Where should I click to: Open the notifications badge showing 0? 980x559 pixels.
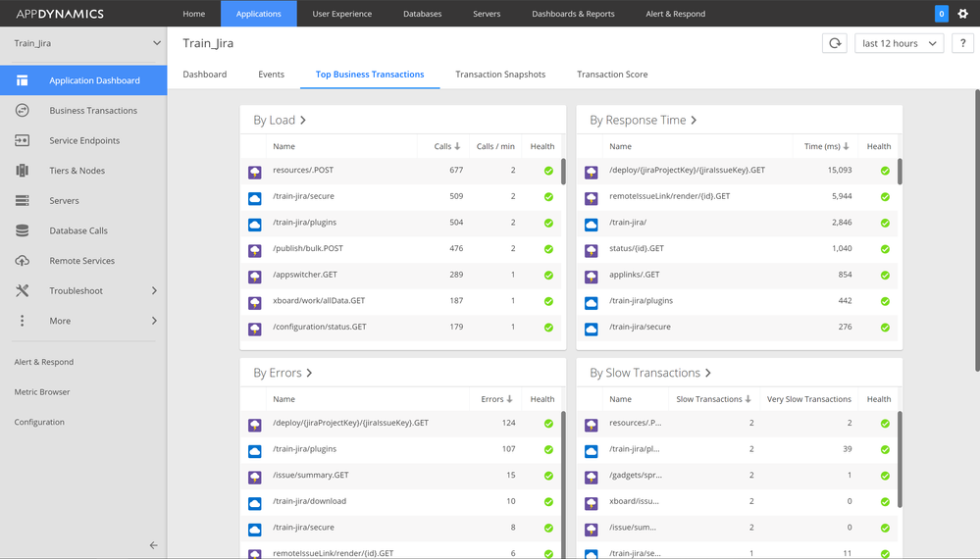point(941,13)
